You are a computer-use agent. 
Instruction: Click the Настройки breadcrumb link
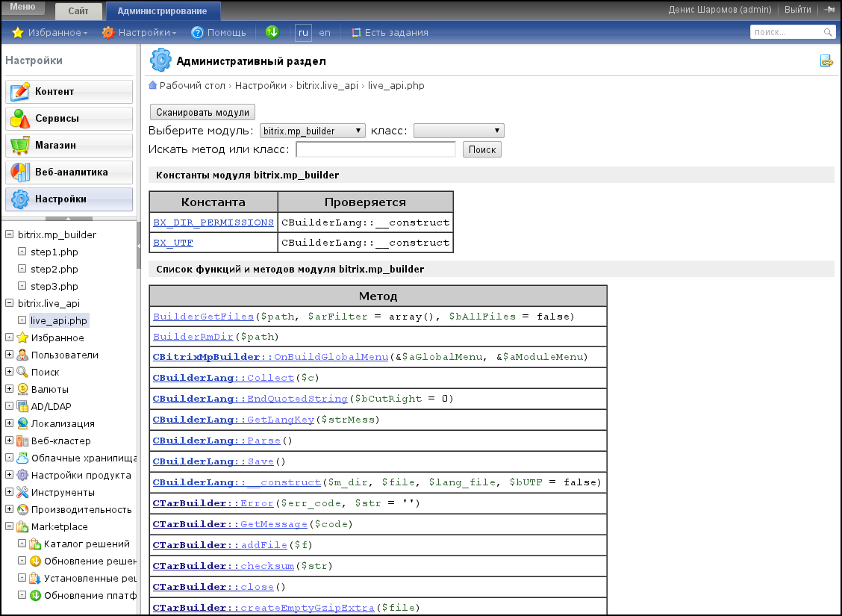pos(261,85)
